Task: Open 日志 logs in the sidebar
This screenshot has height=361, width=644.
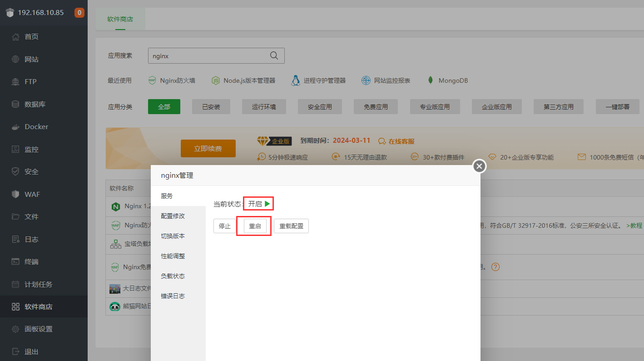Action: [44, 239]
